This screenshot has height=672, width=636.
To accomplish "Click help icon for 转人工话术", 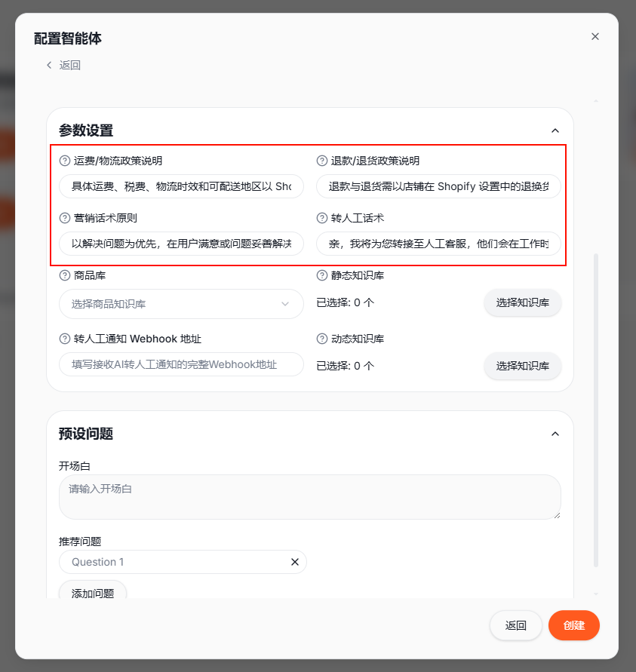I will (322, 218).
